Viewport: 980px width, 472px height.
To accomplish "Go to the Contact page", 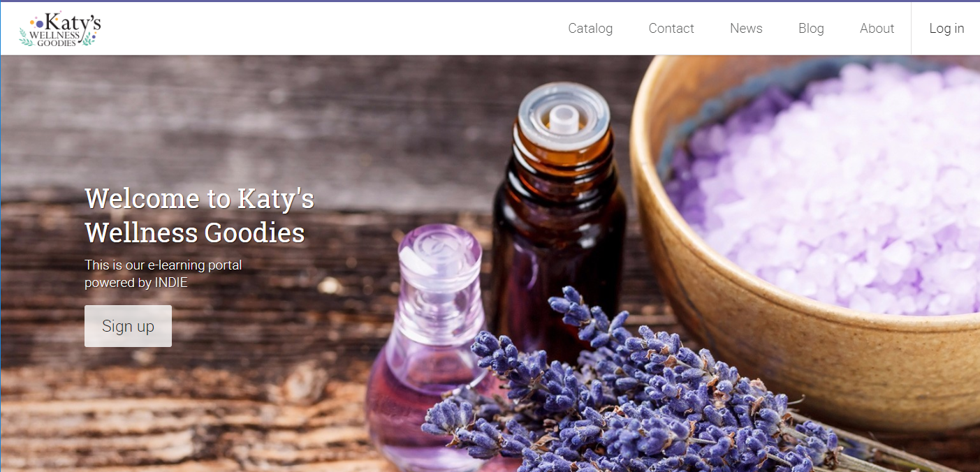I will click(x=671, y=29).
